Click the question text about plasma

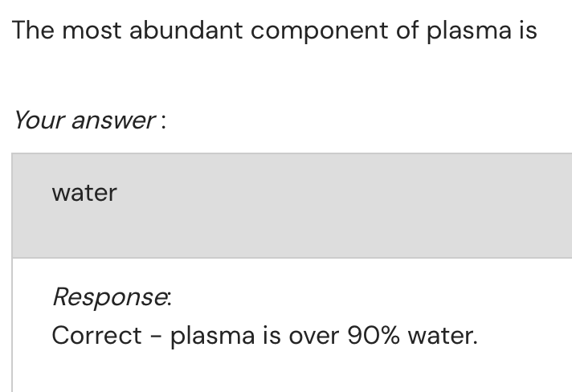275,31
